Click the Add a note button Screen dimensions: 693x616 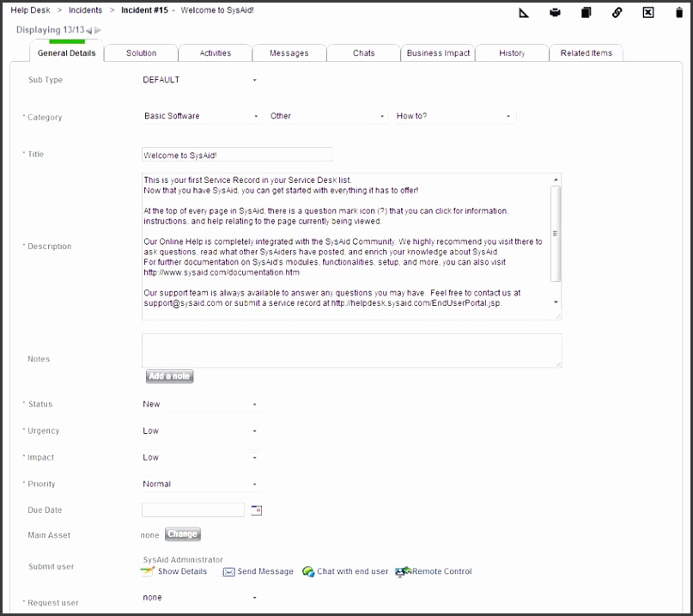tap(169, 376)
